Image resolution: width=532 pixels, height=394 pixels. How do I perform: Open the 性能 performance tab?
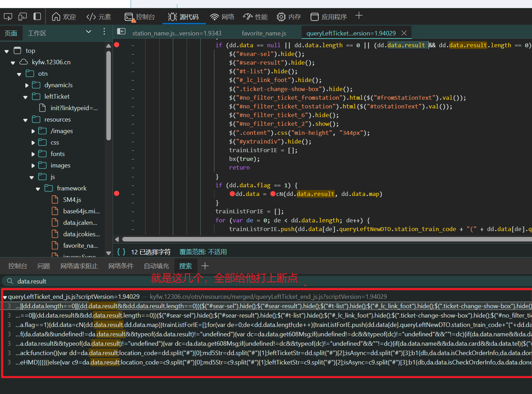pyautogui.click(x=255, y=17)
